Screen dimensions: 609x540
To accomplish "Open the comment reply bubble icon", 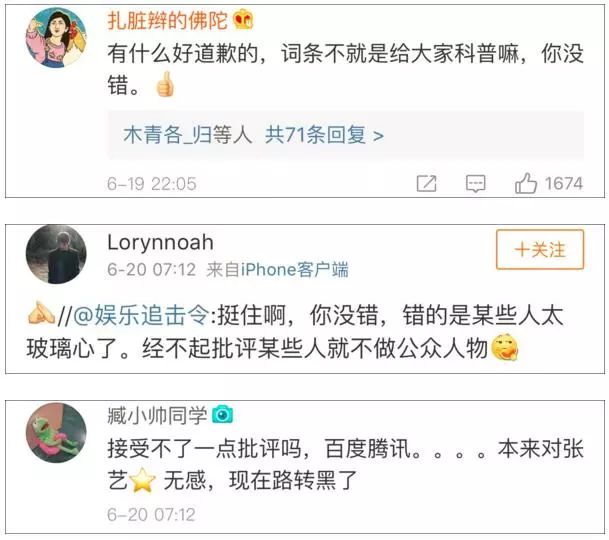I will click(475, 183).
